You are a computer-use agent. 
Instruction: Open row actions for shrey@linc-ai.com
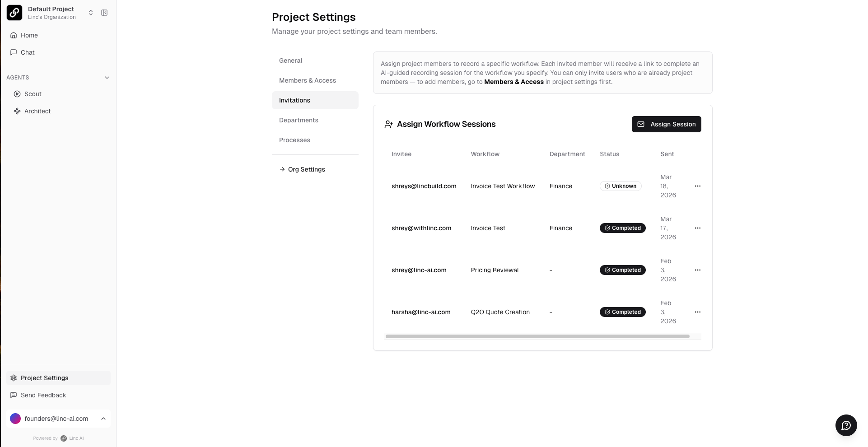pos(697,270)
